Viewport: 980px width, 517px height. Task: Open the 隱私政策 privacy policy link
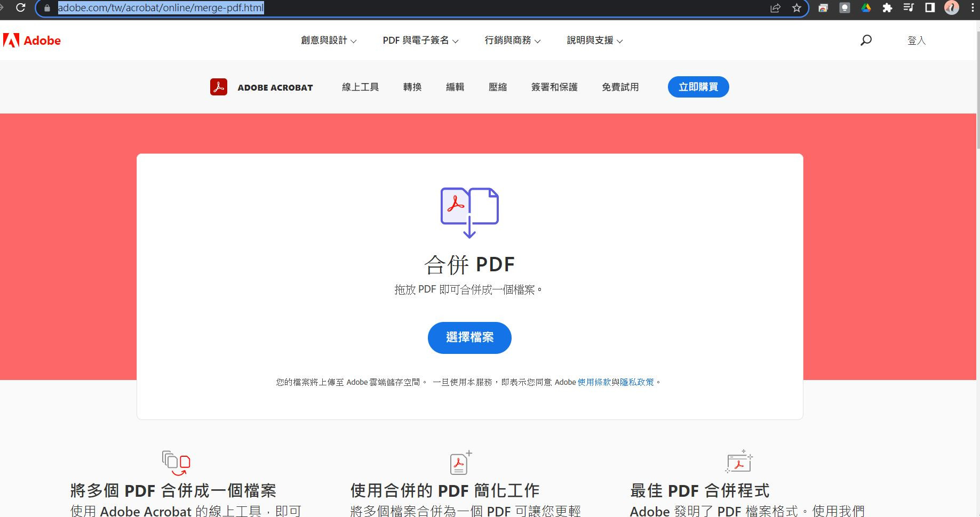[637, 382]
